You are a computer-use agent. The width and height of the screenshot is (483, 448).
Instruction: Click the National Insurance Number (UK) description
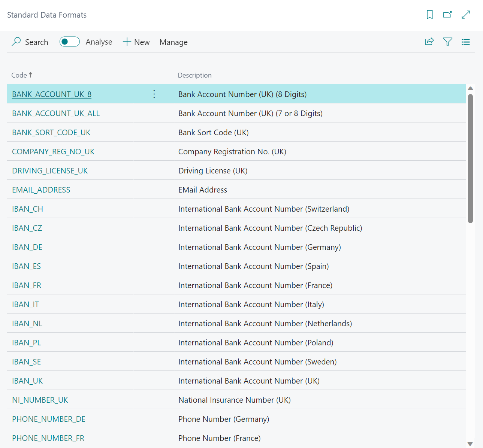click(234, 400)
